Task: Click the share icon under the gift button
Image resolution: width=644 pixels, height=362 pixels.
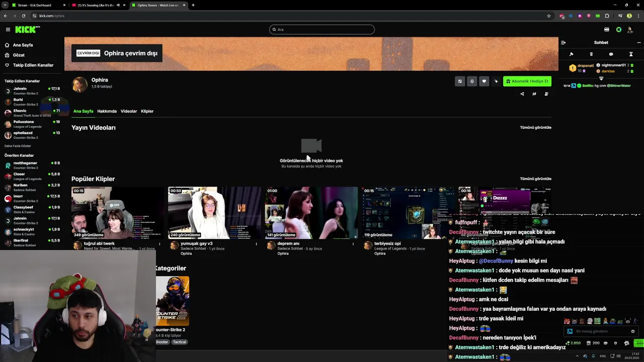Action: [x=522, y=94]
